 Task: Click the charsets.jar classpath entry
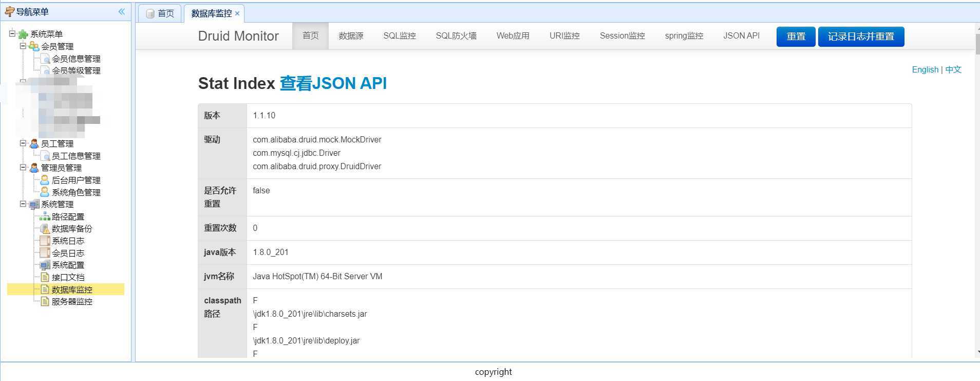(310, 314)
